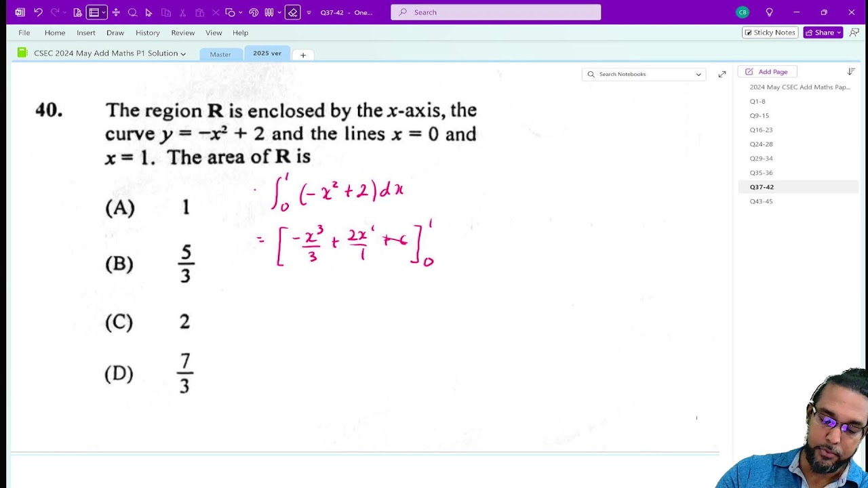
Task: Undo the last action
Action: 38,12
